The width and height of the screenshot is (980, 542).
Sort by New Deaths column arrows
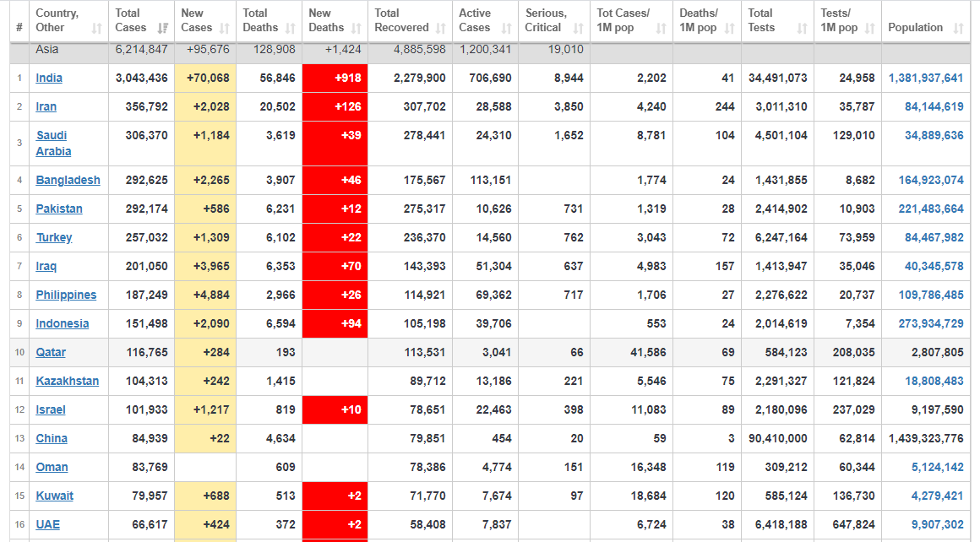tap(357, 28)
